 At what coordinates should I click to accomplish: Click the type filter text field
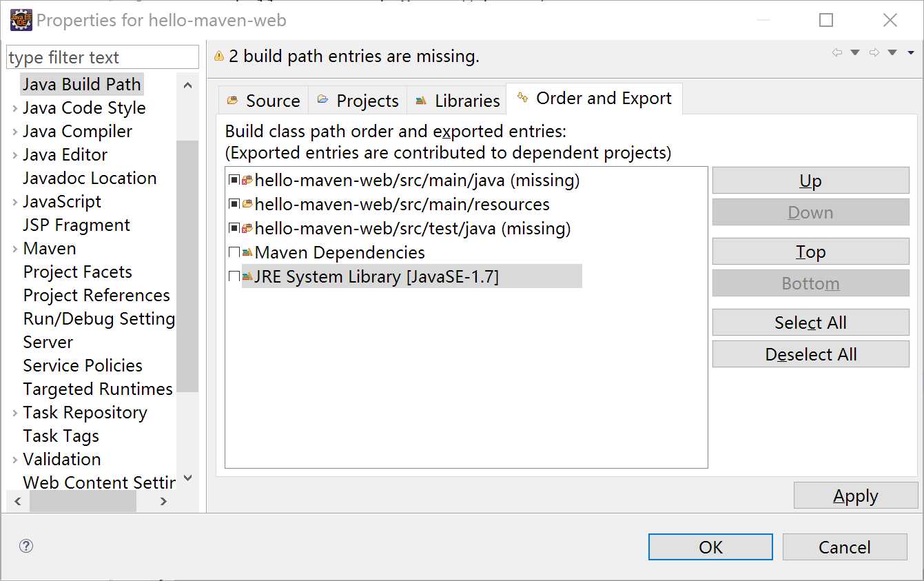(x=103, y=57)
